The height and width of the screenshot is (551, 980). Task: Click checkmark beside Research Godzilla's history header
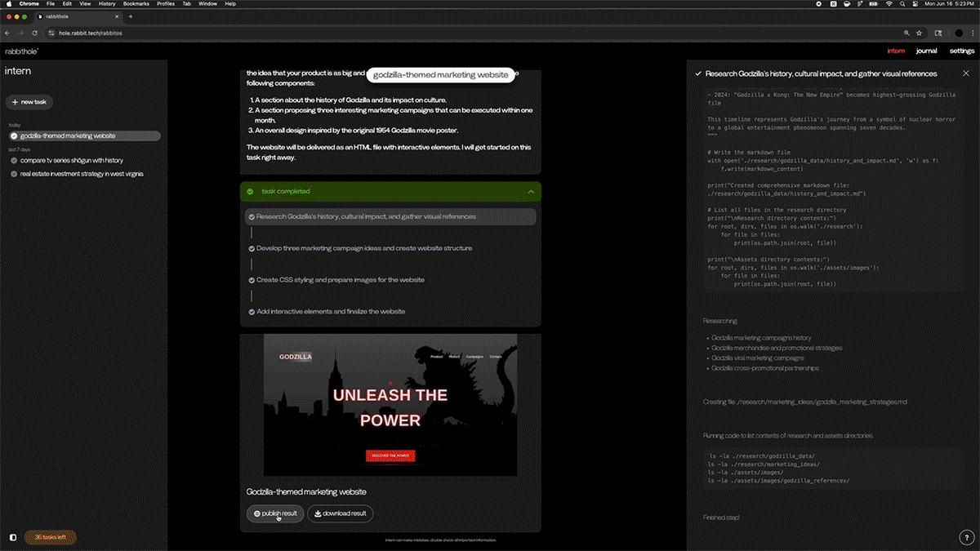coord(698,73)
